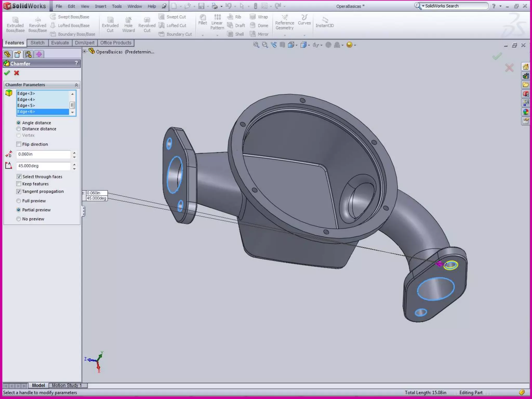Expand the OperaBasicas feature tree node
Screen dimensions: 532x399
[84, 51]
